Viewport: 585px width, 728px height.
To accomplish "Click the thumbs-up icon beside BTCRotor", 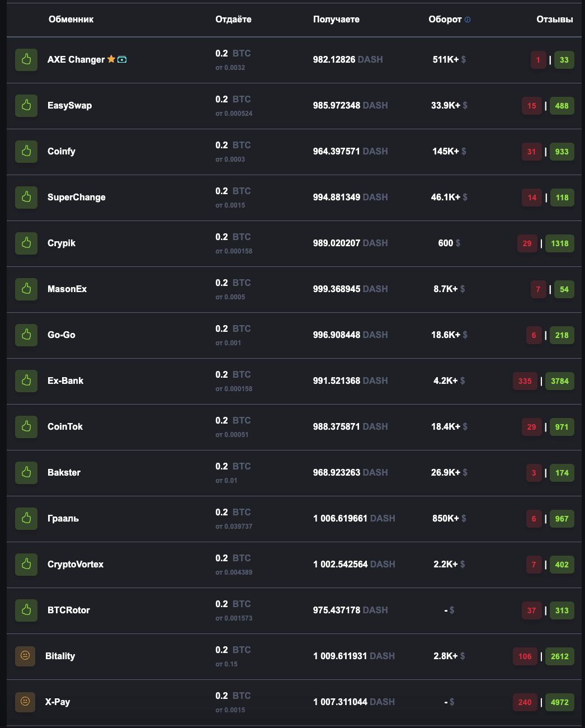I will coord(26,610).
